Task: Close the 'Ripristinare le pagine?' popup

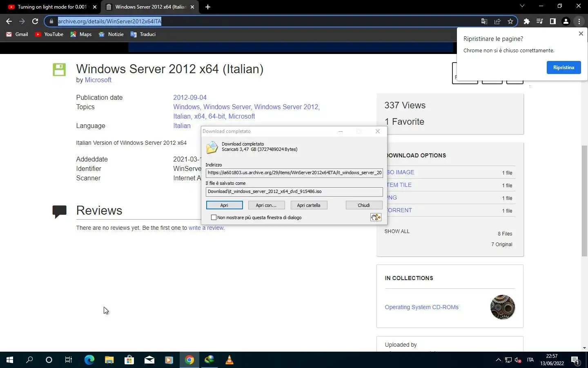Action: (581, 34)
